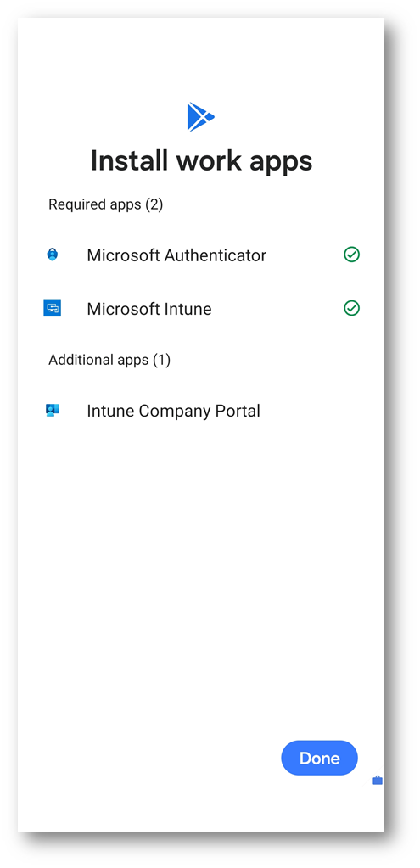Click the Microsoft Authenticator app icon
The width and height of the screenshot is (420, 868).
52,255
